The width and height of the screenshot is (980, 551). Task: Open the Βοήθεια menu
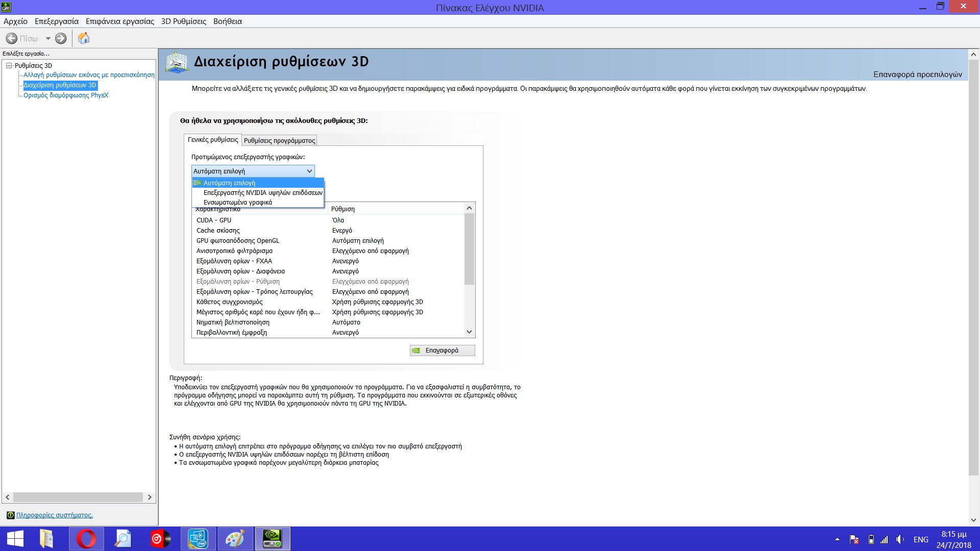tap(227, 21)
